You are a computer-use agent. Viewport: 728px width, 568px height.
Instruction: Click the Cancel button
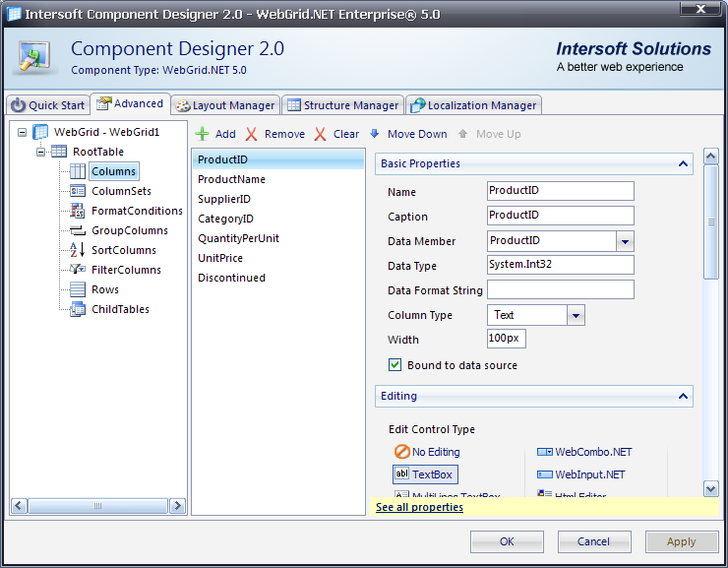pos(594,541)
